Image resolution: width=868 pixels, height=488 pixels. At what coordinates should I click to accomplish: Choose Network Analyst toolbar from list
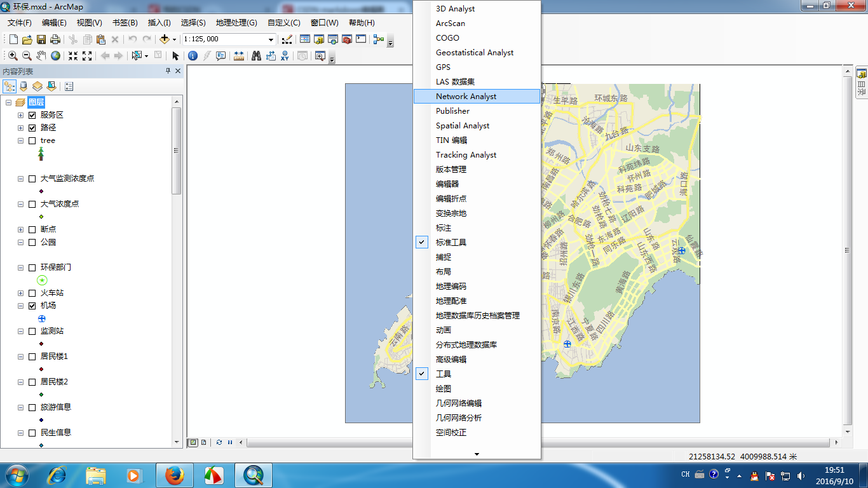[477, 97]
